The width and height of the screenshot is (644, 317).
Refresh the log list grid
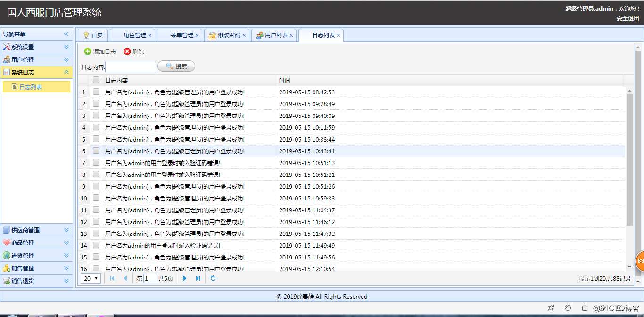pyautogui.click(x=213, y=278)
